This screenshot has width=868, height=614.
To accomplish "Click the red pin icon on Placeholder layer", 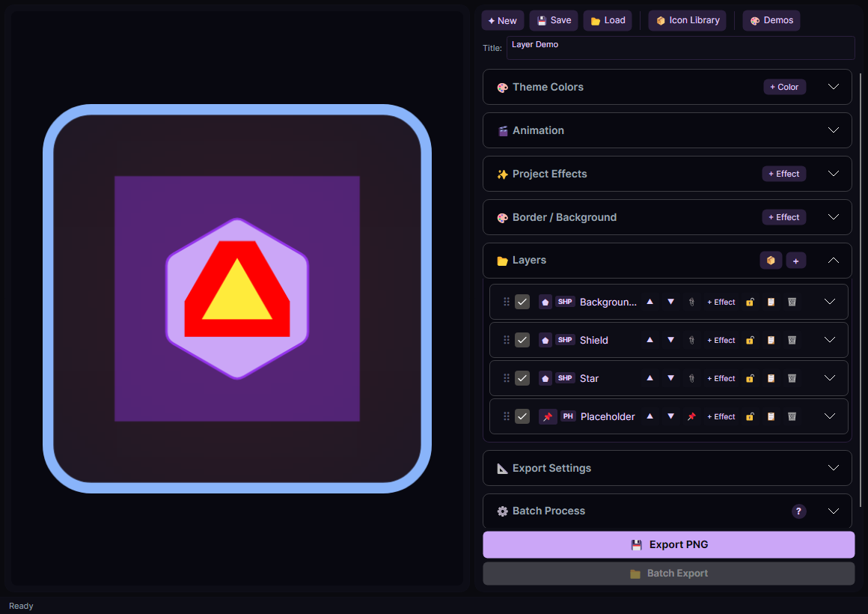I will (691, 416).
